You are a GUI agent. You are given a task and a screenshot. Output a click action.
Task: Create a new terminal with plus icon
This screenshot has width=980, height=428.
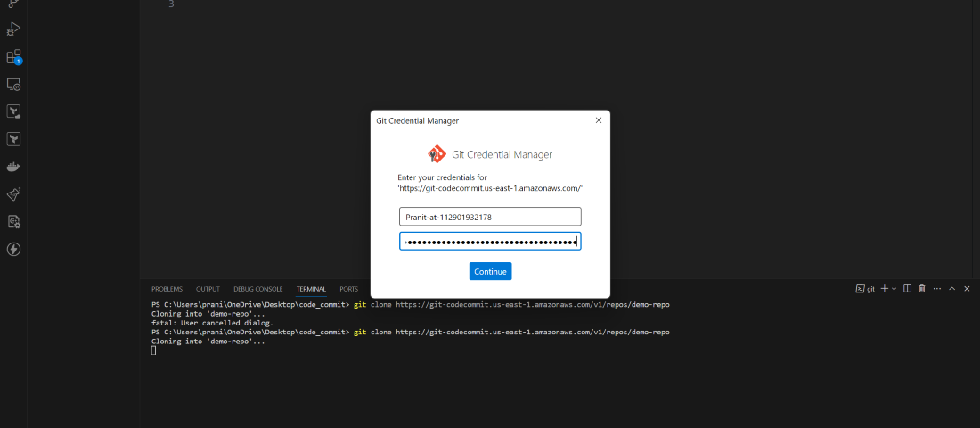click(885, 289)
